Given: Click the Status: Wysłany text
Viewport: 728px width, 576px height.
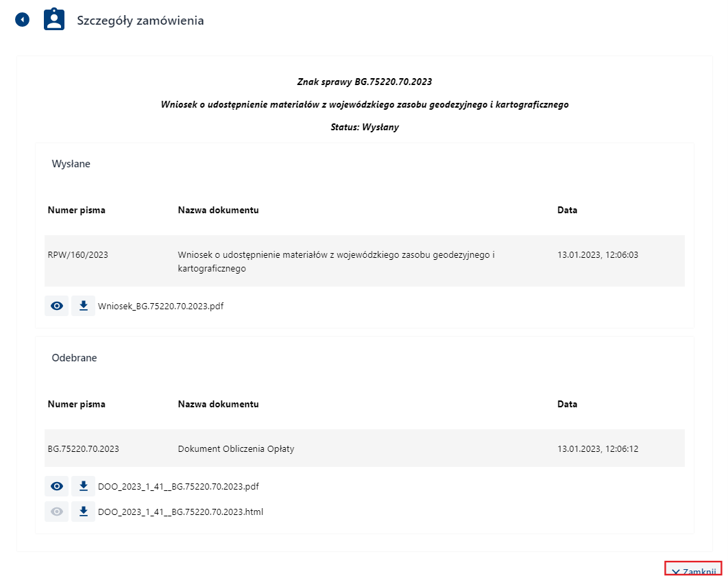Looking at the screenshot, I should pyautogui.click(x=364, y=128).
